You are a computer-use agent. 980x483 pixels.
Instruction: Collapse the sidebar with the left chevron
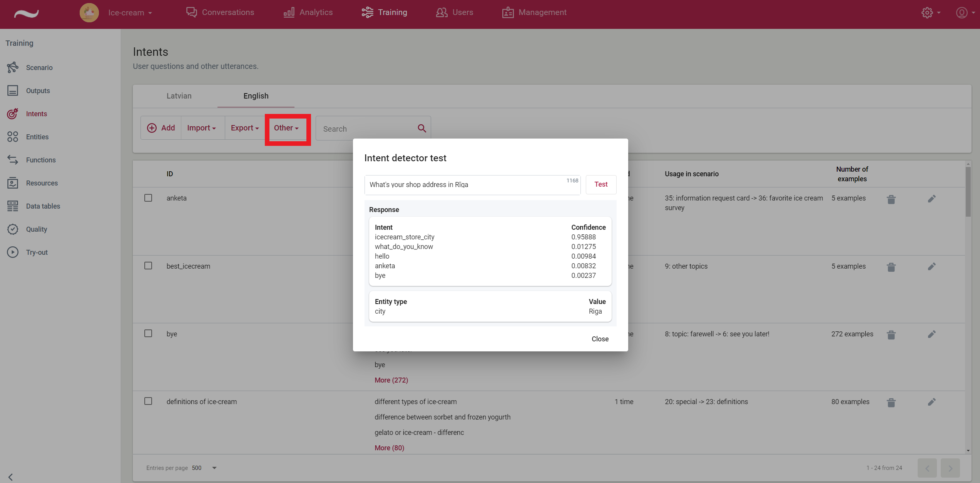10,477
